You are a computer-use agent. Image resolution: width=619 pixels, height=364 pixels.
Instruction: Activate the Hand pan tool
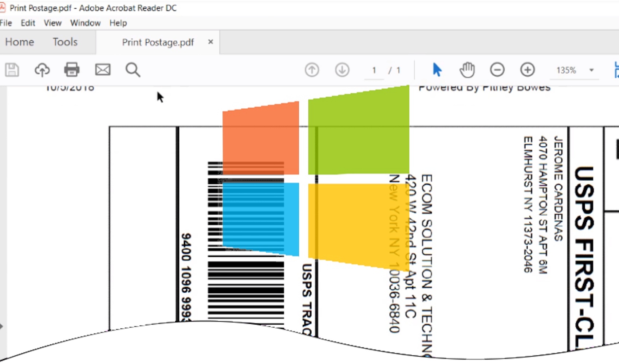coord(467,70)
